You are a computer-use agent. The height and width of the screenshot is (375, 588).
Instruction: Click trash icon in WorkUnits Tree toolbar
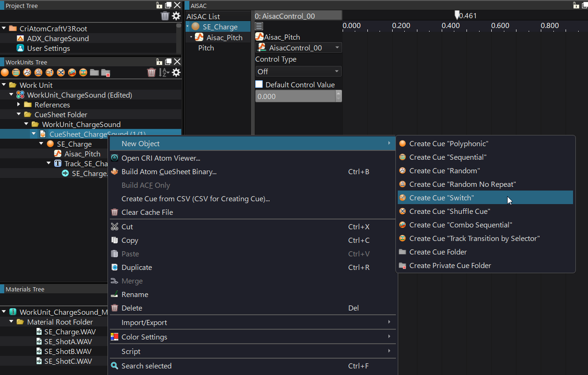pyautogui.click(x=151, y=72)
